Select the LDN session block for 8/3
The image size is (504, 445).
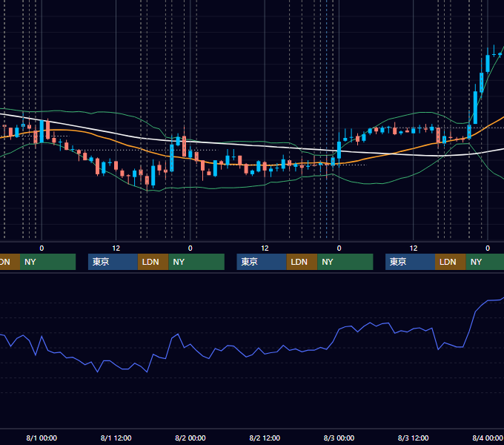[x=451, y=262]
